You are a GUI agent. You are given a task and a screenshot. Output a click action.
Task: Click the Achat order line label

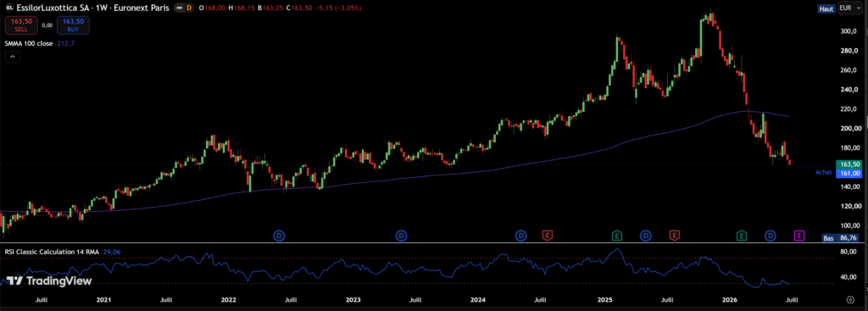click(824, 173)
